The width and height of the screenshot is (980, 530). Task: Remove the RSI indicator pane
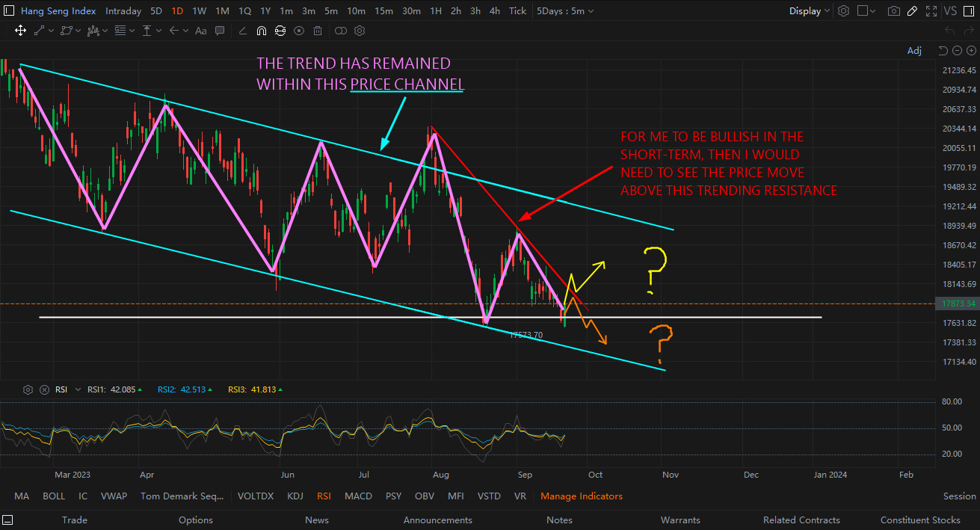click(x=44, y=389)
